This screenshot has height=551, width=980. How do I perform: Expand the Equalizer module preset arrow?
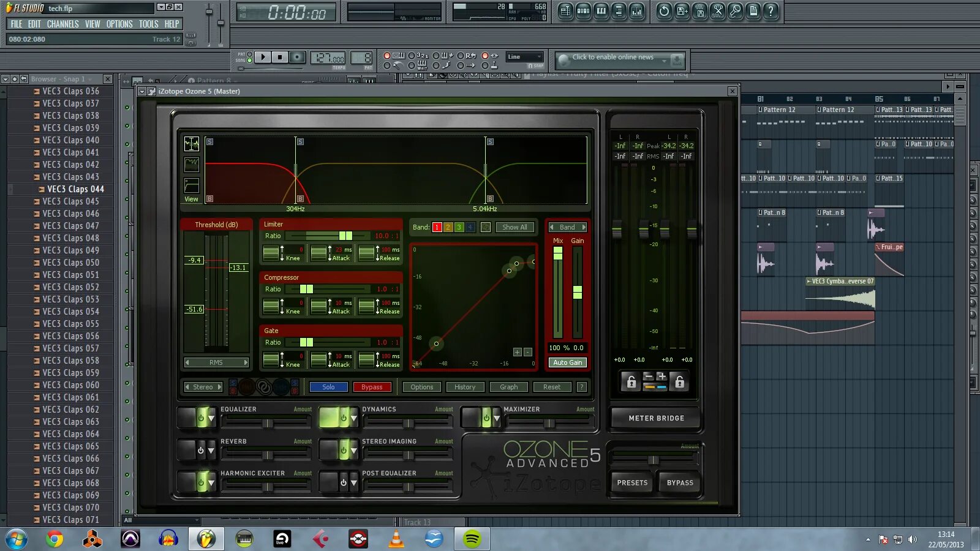point(211,419)
